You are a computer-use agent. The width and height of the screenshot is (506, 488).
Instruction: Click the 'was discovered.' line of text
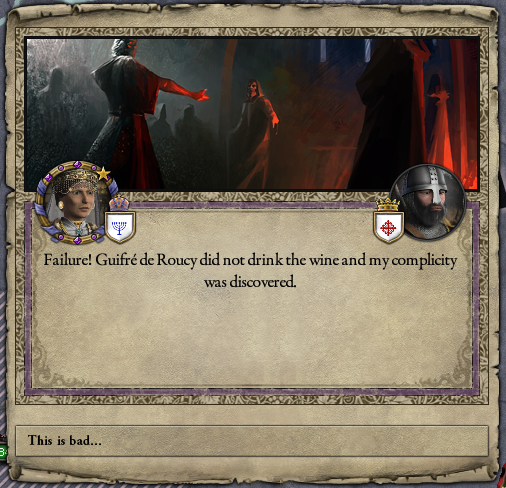coord(250,282)
